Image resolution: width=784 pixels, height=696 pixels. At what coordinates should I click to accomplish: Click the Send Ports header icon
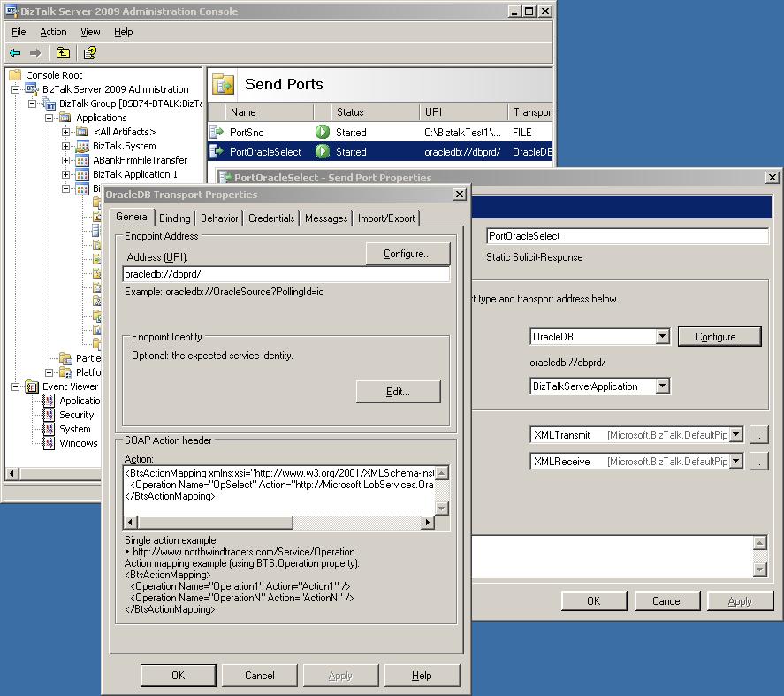pyautogui.click(x=223, y=84)
